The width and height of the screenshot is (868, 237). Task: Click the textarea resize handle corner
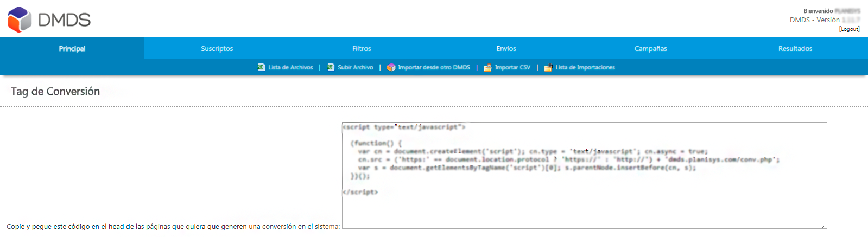(824, 226)
